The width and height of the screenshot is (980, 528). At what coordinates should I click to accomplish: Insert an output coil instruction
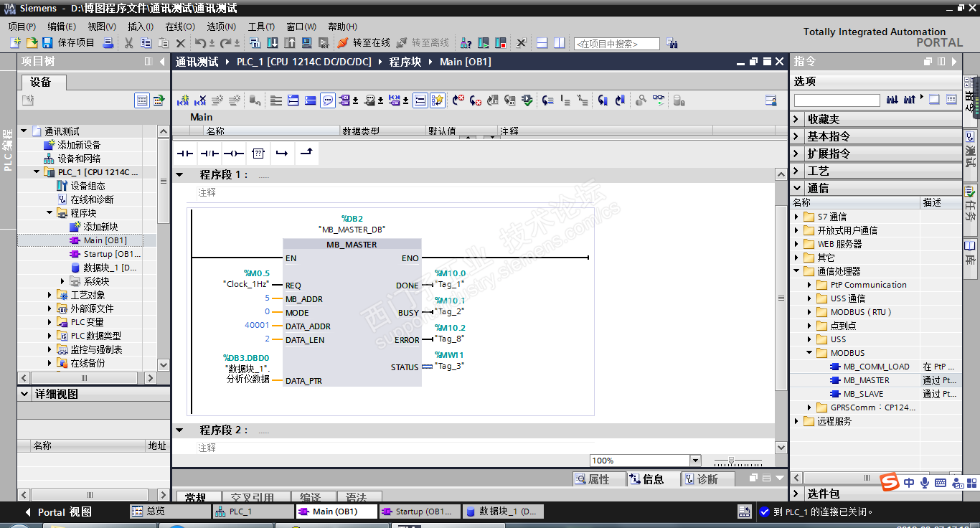tap(234, 154)
